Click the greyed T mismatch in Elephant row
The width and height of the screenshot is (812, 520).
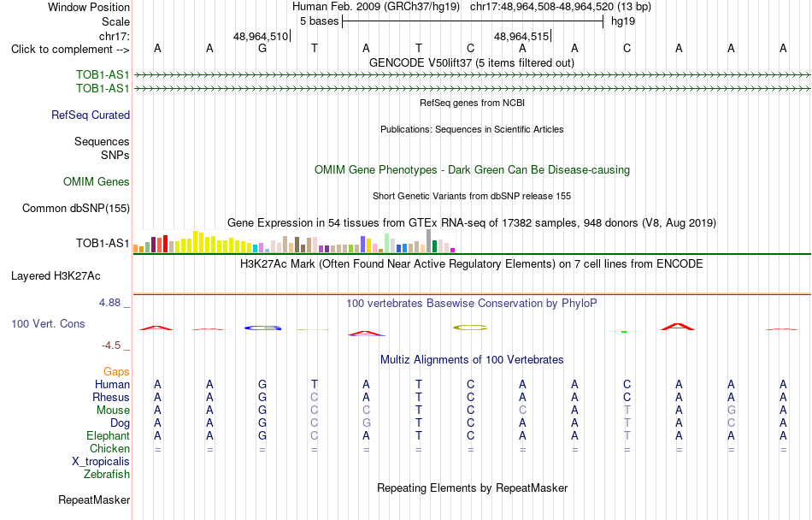point(627,436)
